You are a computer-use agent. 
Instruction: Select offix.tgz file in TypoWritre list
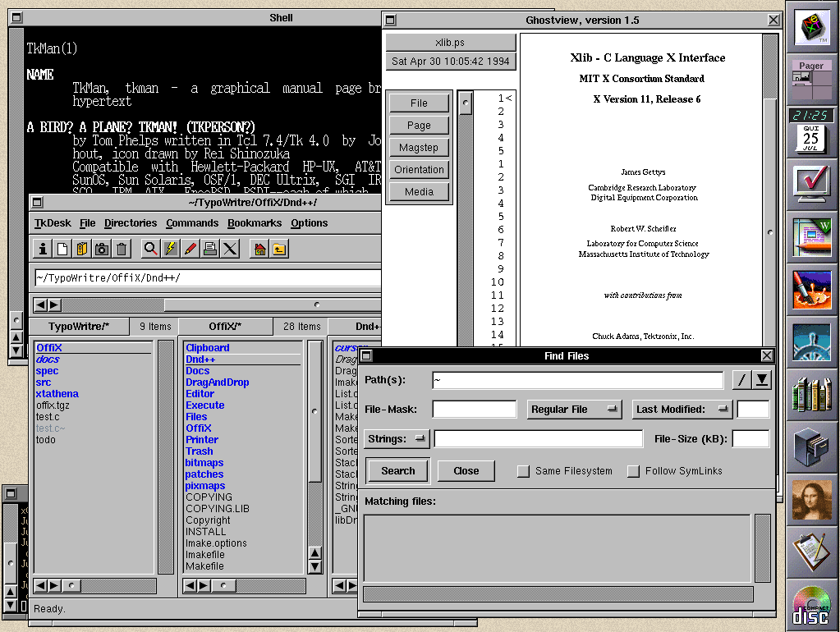tap(53, 405)
